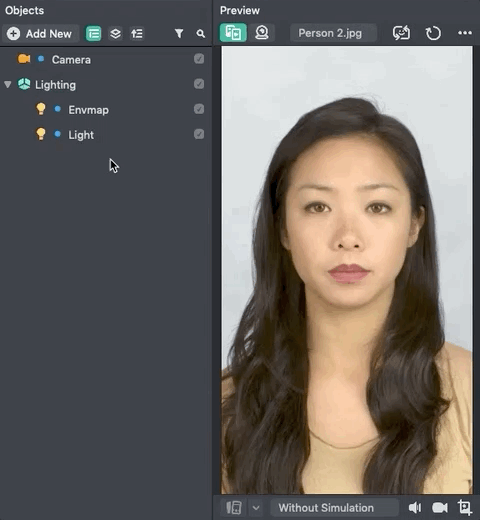Toggle the Camera visibility checkbox
Viewport: 480px width, 520px height.
199,59
